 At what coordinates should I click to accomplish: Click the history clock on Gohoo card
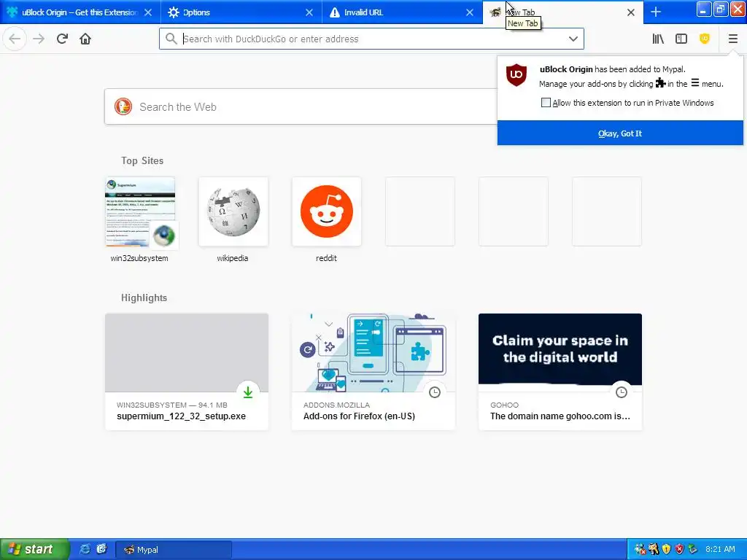pyautogui.click(x=622, y=392)
